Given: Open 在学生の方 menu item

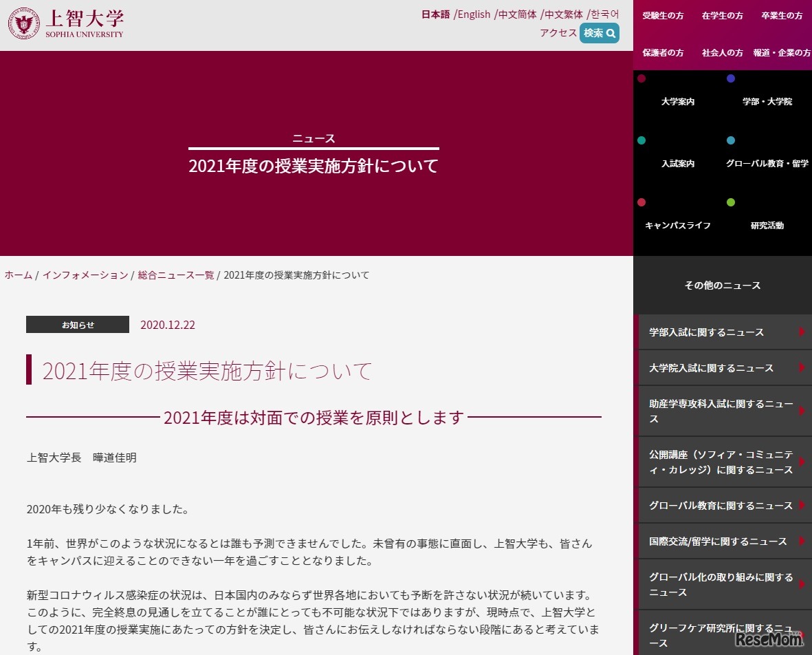Looking at the screenshot, I should (723, 16).
